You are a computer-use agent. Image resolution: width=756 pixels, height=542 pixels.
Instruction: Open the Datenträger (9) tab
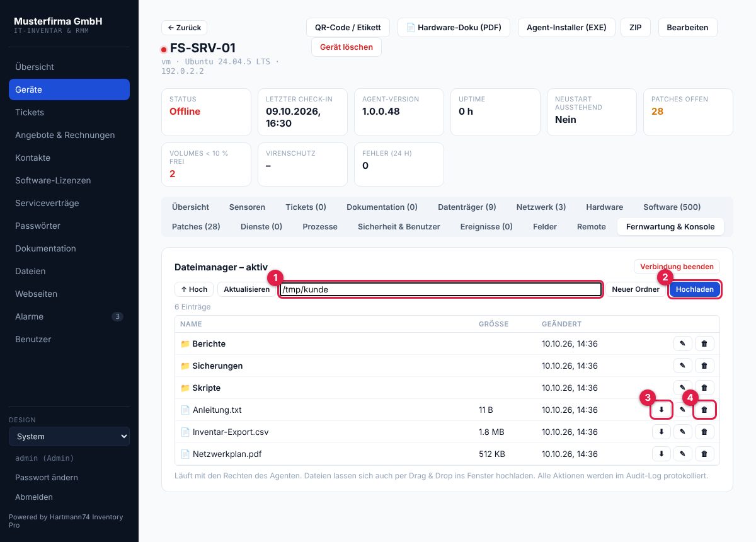(467, 207)
